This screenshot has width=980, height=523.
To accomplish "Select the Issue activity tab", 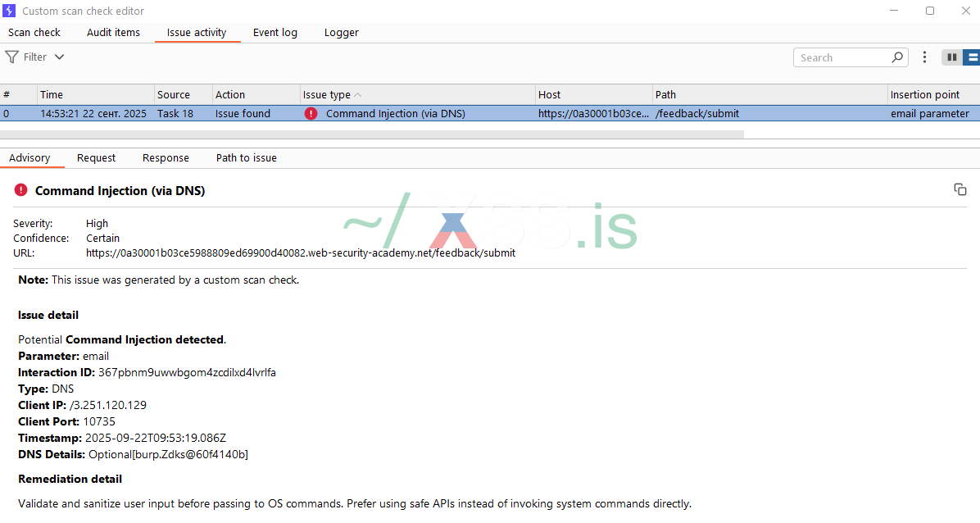I will coord(197,33).
